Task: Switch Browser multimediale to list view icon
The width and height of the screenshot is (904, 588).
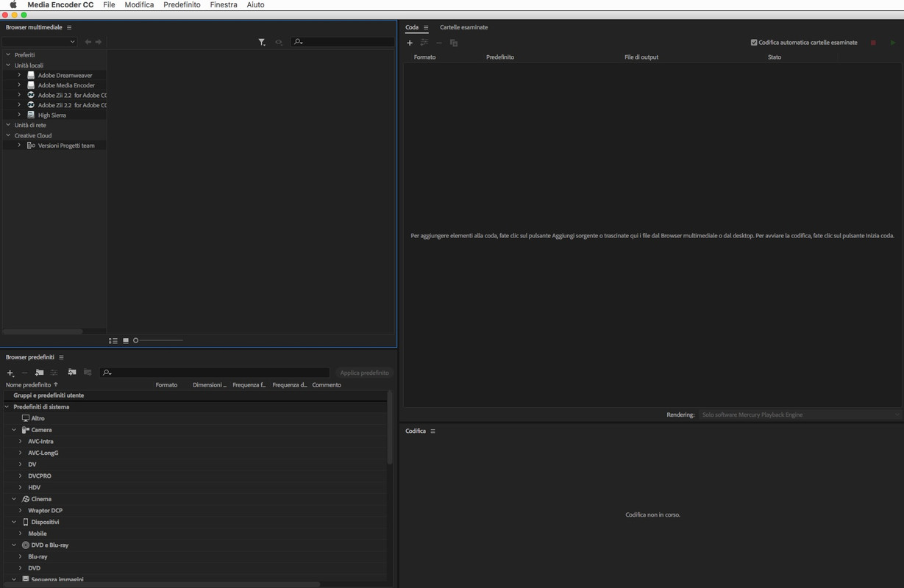Action: [x=113, y=340]
